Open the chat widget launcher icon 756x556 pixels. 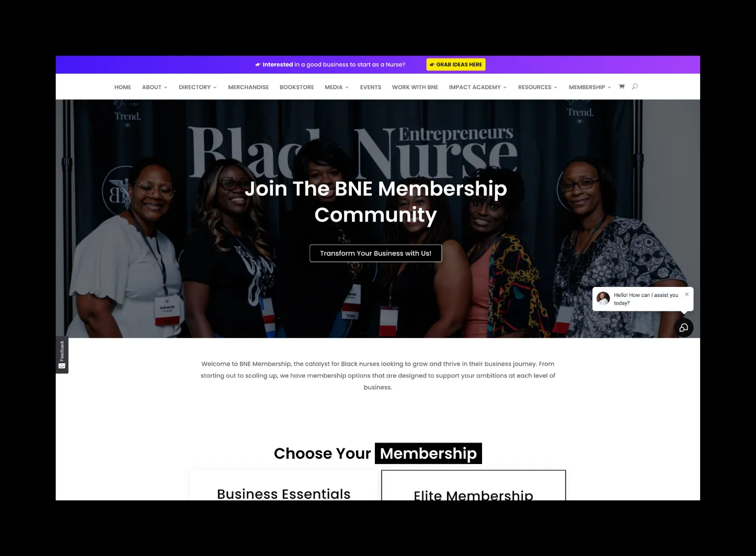coord(683,328)
